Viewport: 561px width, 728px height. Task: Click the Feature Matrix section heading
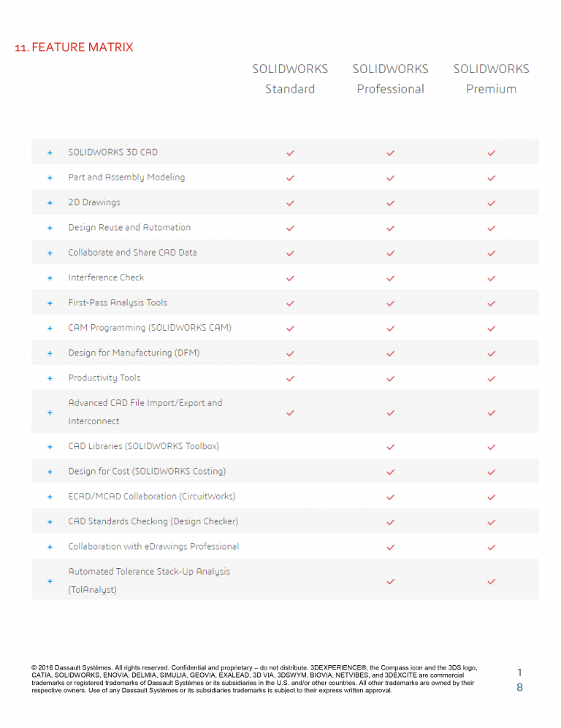[74, 47]
